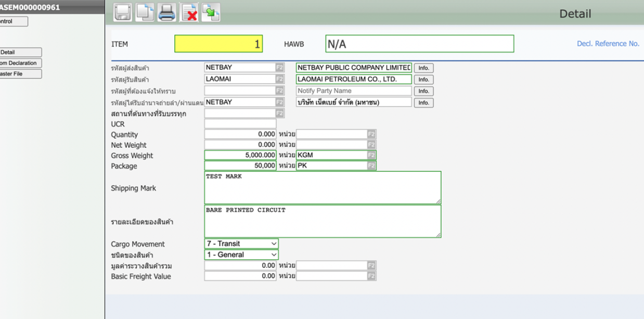Open the Detail section in sidebar
The image size is (644, 319).
(x=20, y=53)
